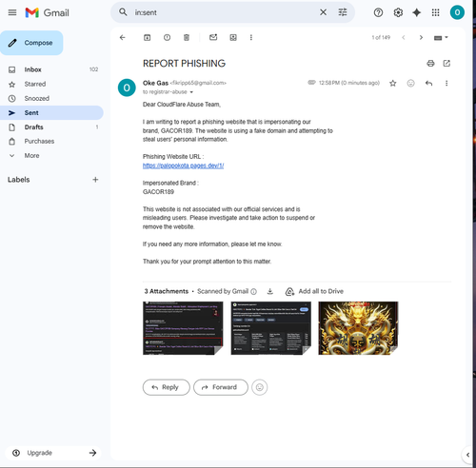Reply using the arrow icon in header

click(428, 83)
